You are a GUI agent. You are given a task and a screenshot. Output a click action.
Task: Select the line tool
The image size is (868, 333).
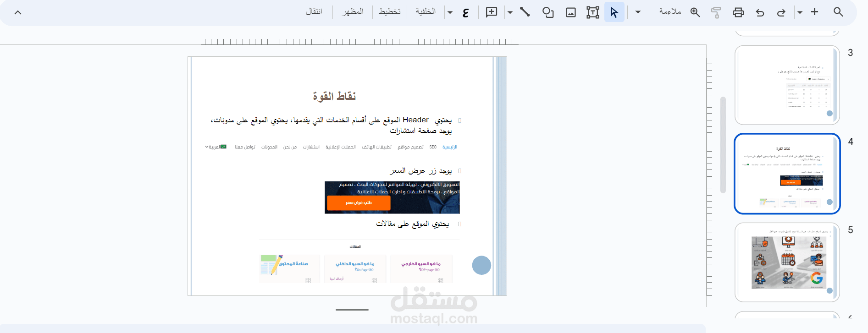(x=525, y=12)
